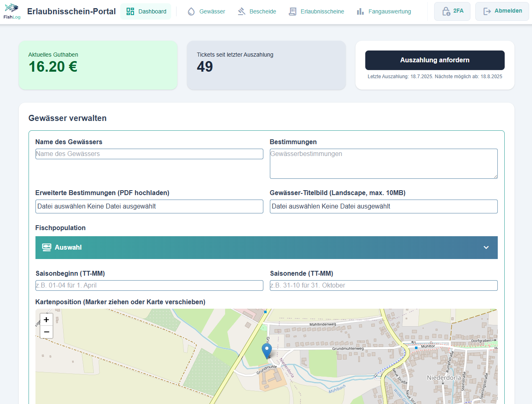Viewport: 532px width, 404px height.
Task: Click Grundmühlenweg label on the map
Action: point(348,349)
